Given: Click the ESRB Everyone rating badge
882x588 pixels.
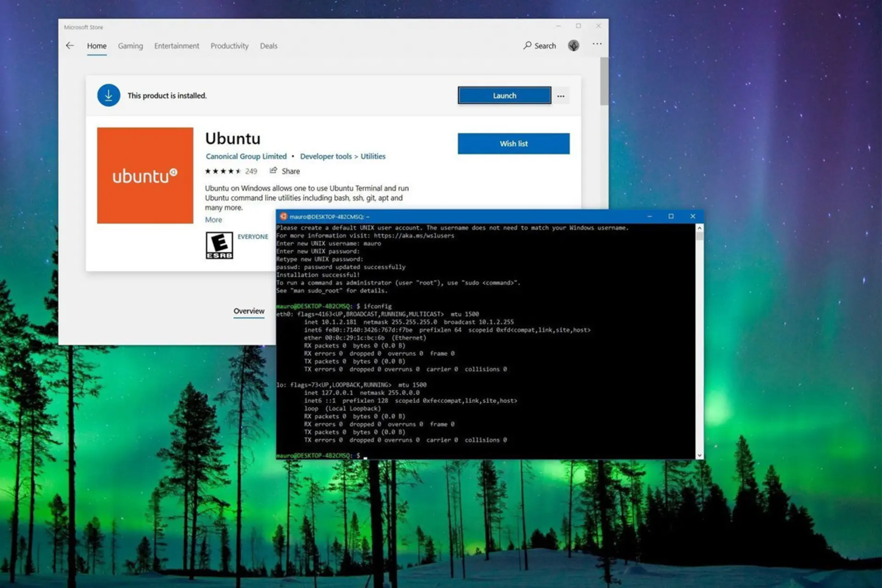Looking at the screenshot, I should pyautogui.click(x=219, y=246).
